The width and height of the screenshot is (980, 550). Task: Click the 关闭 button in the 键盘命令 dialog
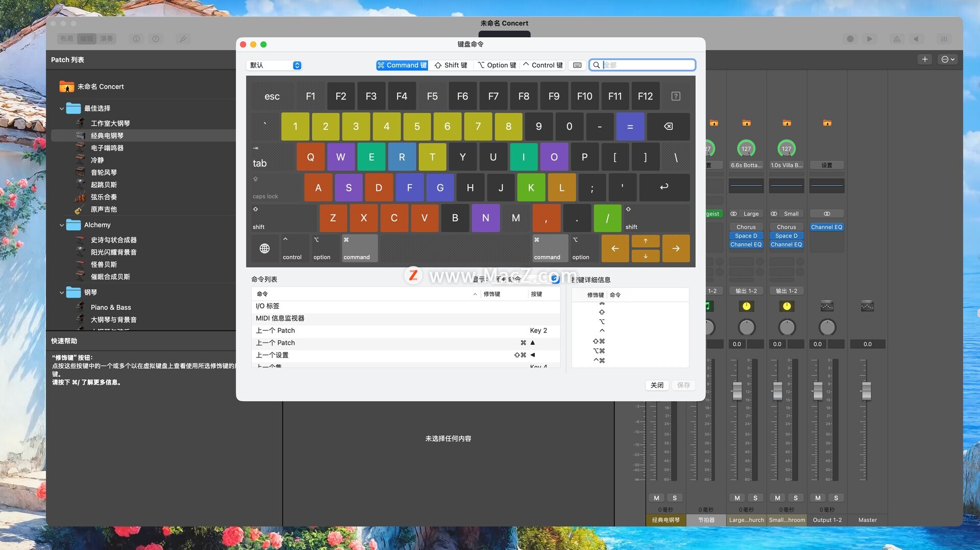click(657, 385)
